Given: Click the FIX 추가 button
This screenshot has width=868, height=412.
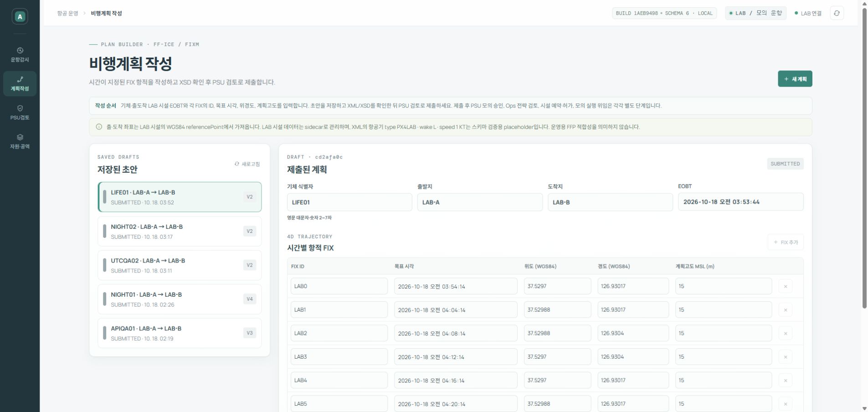Looking at the screenshot, I should 786,242.
